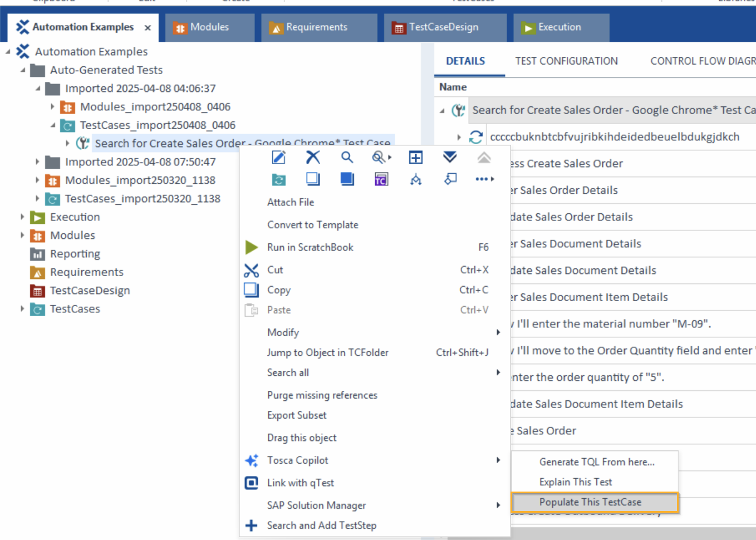Image resolution: width=756 pixels, height=540 pixels.
Task: Expand the ccccbuknbtcbfvujribkihdeidedbeuelbdukgjdkch details row
Action: pos(459,137)
